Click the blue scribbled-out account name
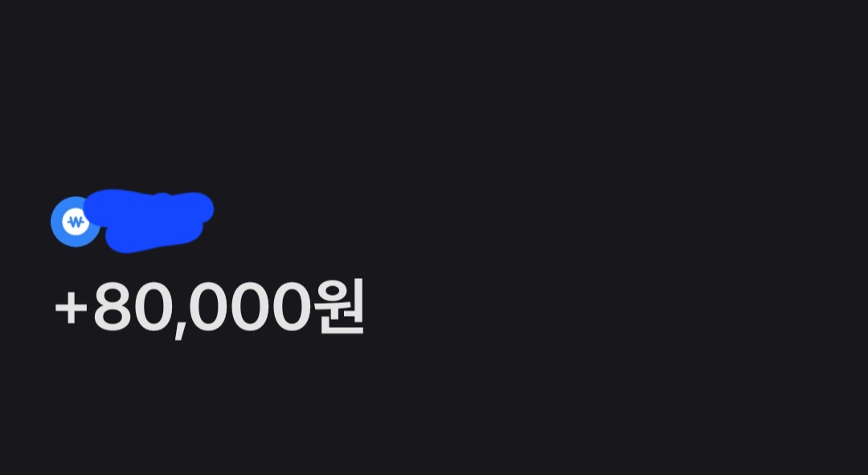Viewport: 868px width, 475px height. click(x=149, y=220)
